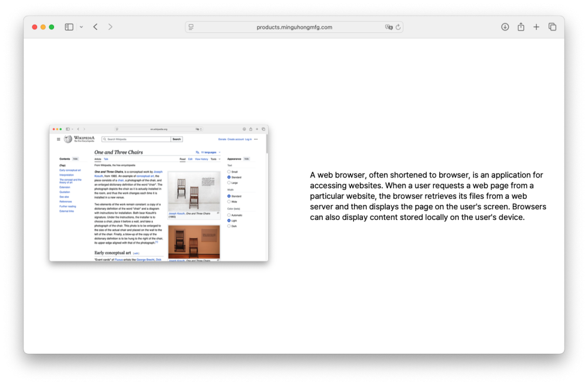Image resolution: width=588 pixels, height=385 pixels.
Task: Open the orange-wall chairs photo thumbnail
Action: (194, 242)
